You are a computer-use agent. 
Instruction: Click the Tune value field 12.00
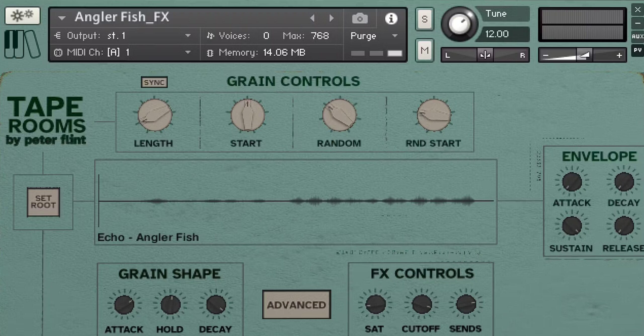(497, 34)
